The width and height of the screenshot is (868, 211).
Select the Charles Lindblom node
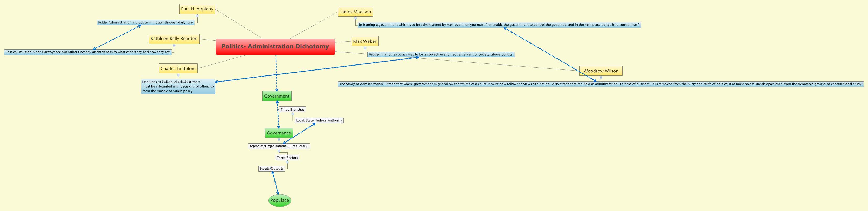[x=178, y=69]
